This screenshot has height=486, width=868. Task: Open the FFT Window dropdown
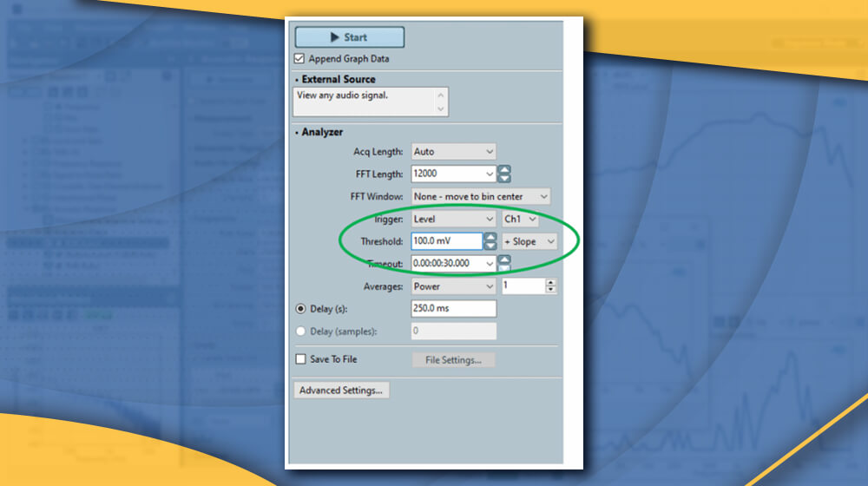click(x=481, y=196)
